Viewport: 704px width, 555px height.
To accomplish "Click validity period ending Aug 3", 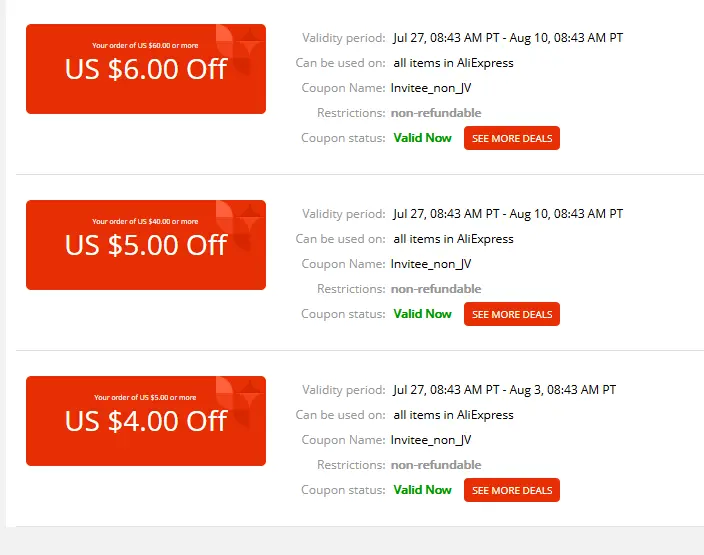I will (x=504, y=390).
